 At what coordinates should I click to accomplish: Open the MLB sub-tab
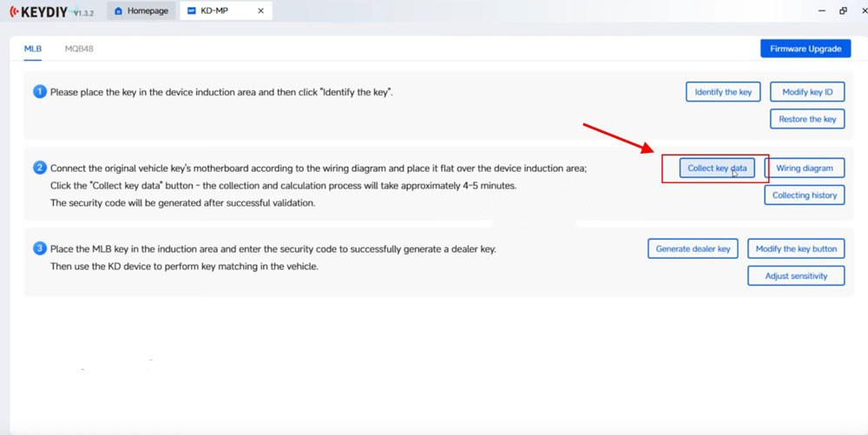(x=32, y=49)
